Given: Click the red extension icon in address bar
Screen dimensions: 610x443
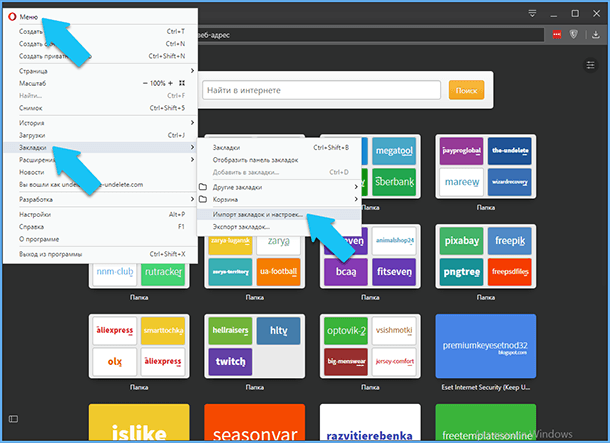Looking at the screenshot, I should (557, 35).
